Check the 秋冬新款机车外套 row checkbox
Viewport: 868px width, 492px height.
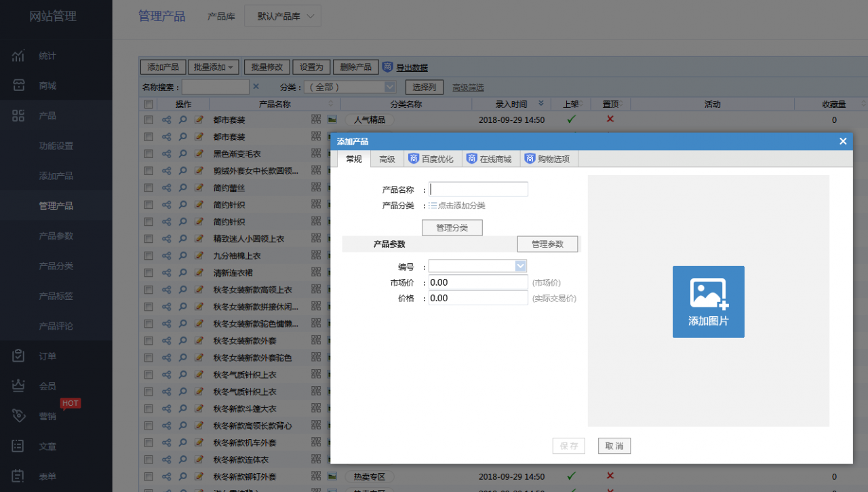pyautogui.click(x=149, y=442)
